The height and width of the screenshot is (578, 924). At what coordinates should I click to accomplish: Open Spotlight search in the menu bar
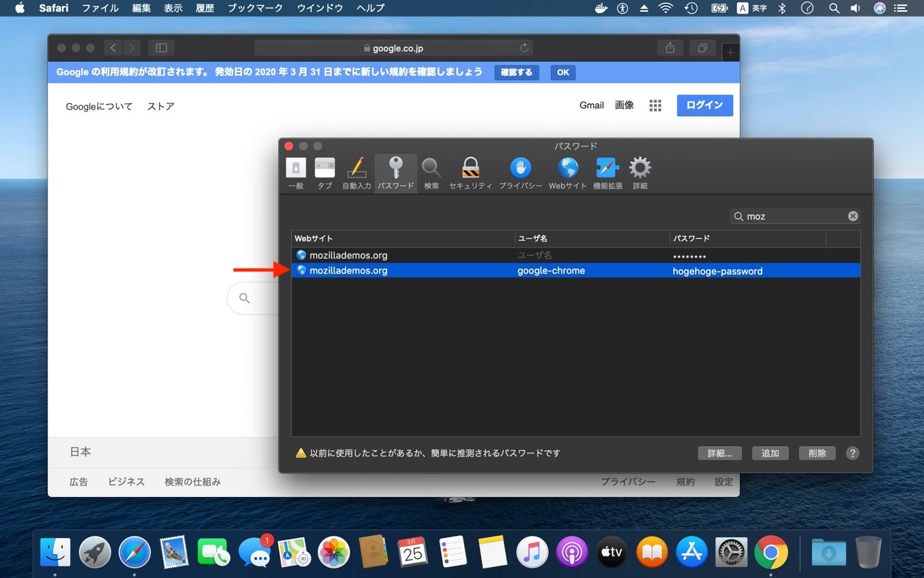click(x=834, y=8)
